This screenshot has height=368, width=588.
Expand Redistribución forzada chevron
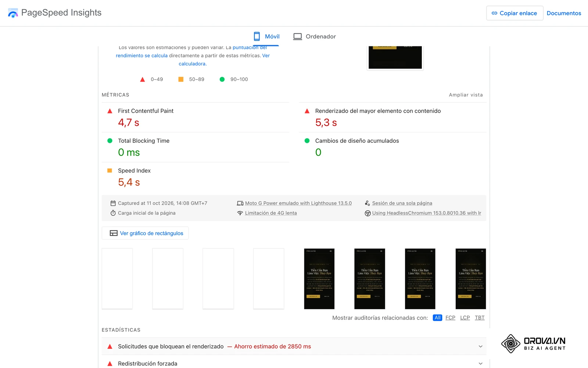(x=480, y=364)
